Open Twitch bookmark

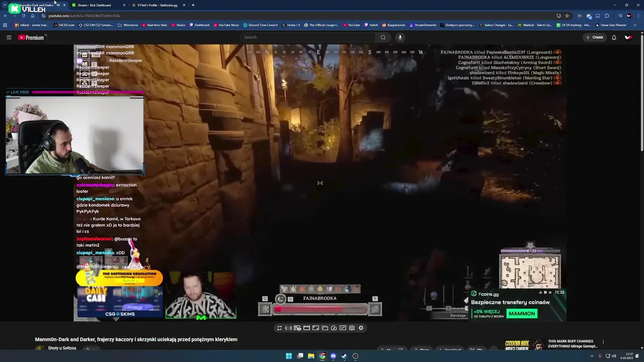coord(371,25)
